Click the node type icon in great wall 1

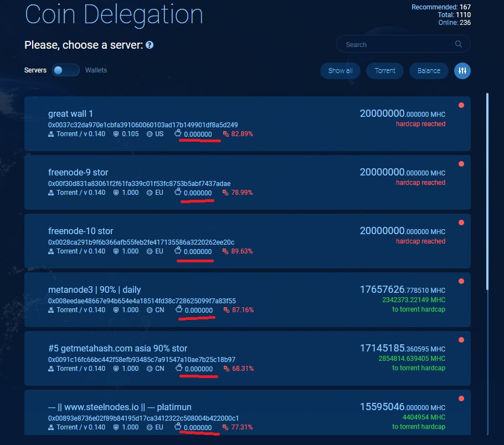tap(51, 134)
